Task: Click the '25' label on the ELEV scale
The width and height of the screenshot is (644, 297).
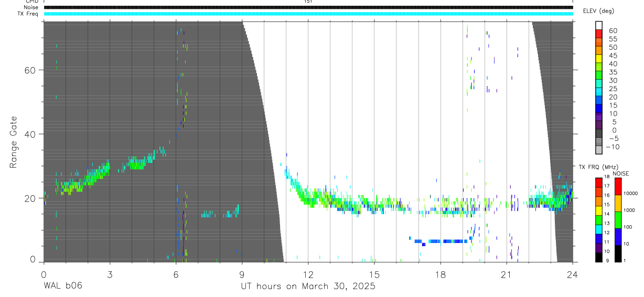Action: pos(613,89)
